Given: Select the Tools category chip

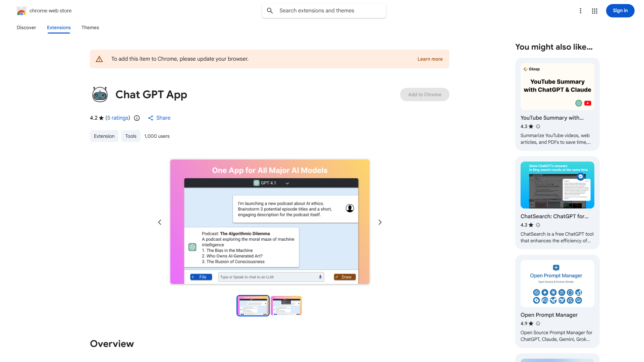Looking at the screenshot, I should click(130, 136).
